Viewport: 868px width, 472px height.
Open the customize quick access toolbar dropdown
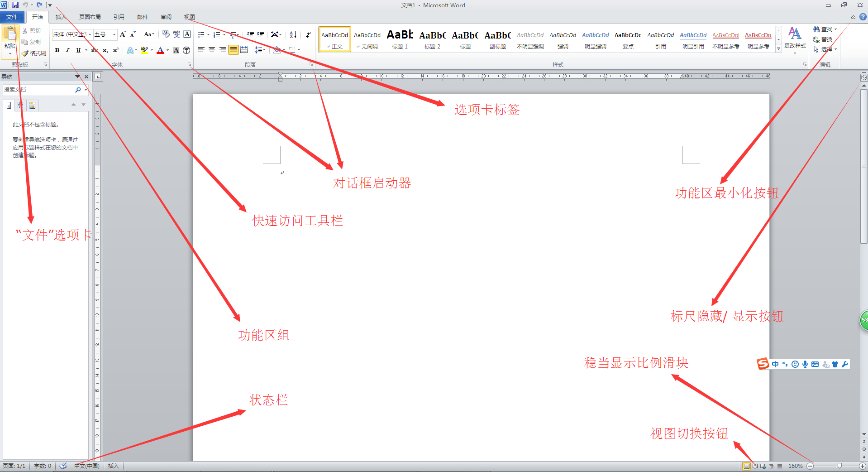[50, 5]
